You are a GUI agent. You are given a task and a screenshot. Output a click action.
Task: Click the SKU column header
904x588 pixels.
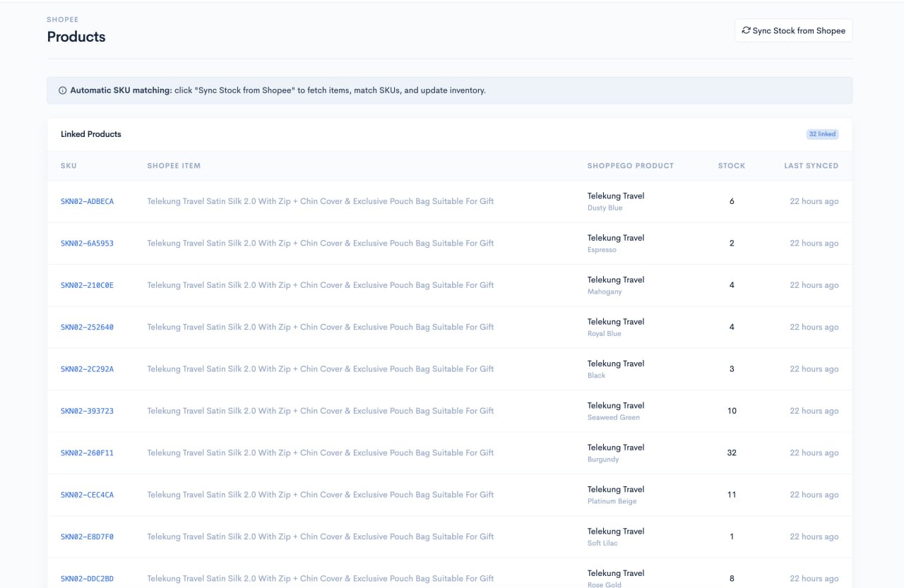pos(69,166)
